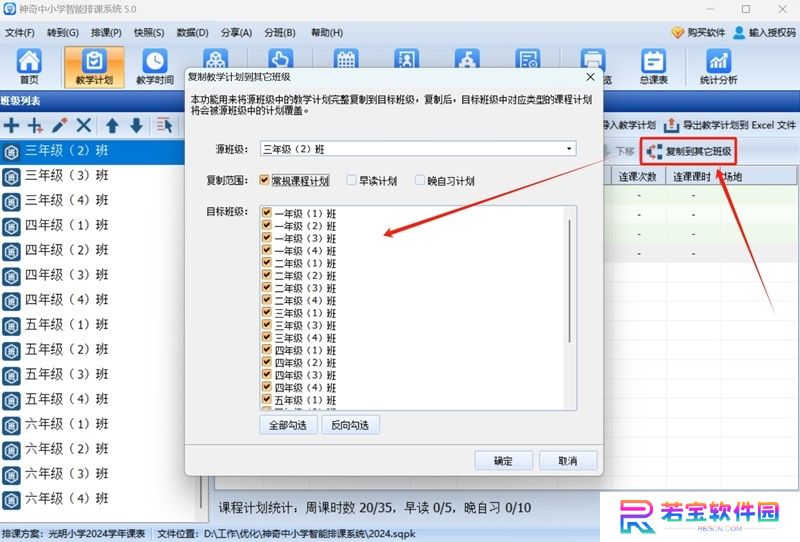Open the 分班(B) menu
800x542 pixels.
pos(280,33)
